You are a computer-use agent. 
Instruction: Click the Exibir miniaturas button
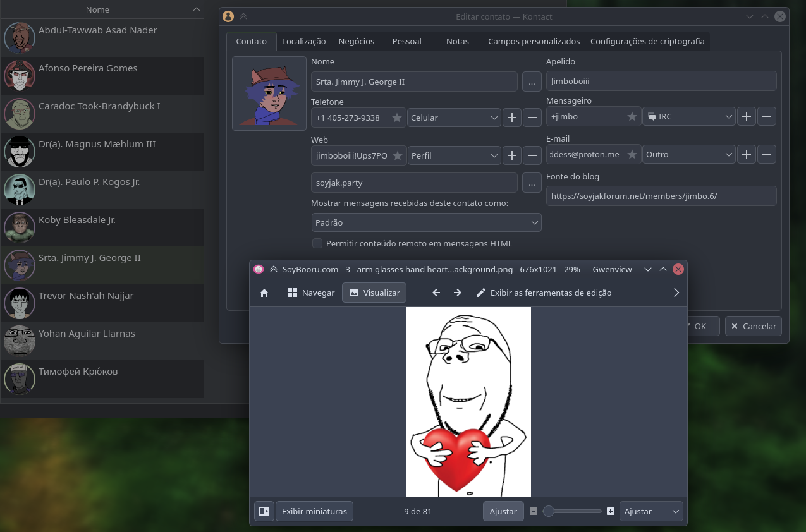[314, 511]
